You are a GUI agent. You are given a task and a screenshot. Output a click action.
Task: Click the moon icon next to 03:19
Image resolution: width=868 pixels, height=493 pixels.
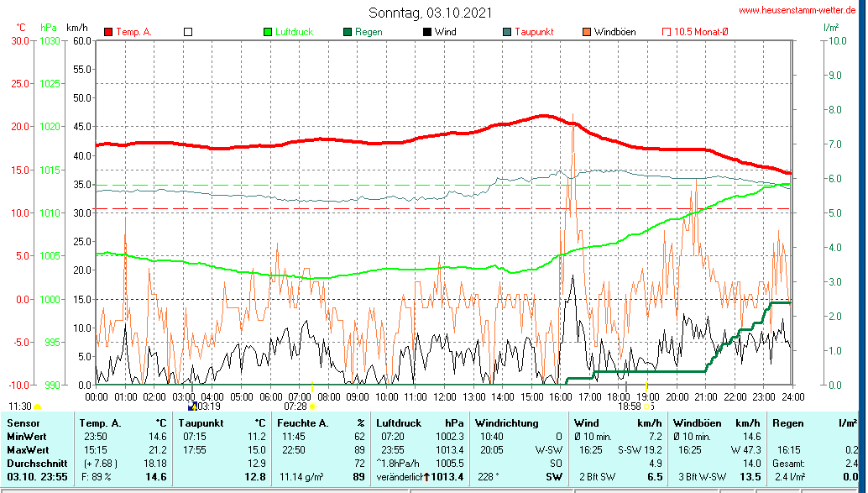[192, 406]
